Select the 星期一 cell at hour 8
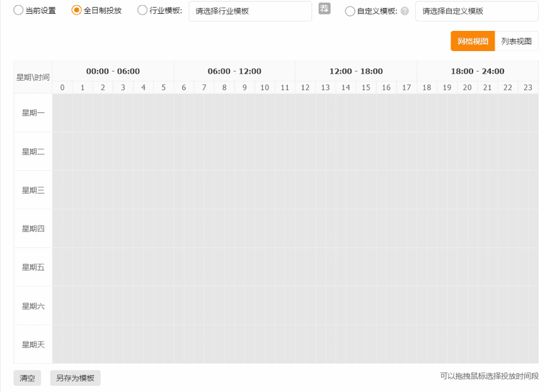Image resolution: width=545 pixels, height=392 pixels. click(224, 113)
